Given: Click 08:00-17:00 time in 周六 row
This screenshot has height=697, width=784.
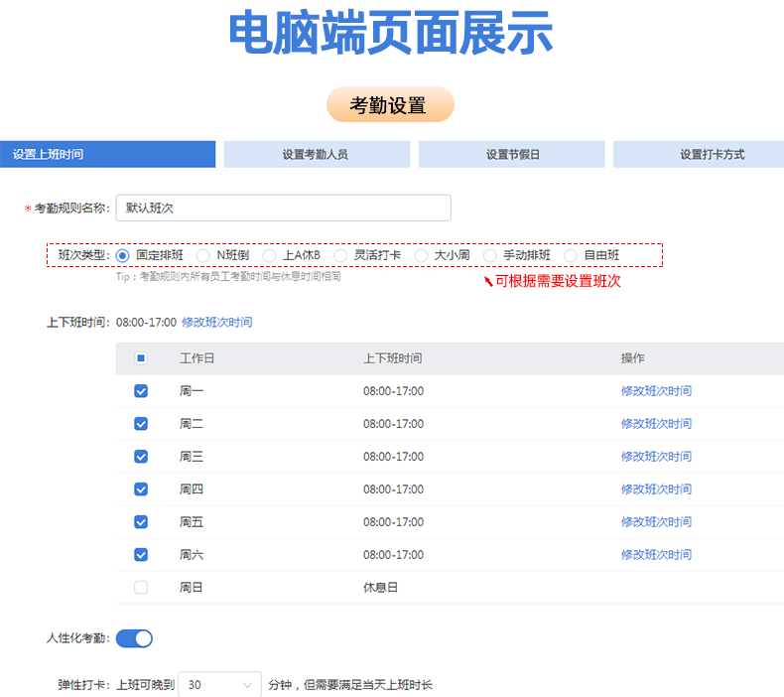Looking at the screenshot, I should pos(394,554).
